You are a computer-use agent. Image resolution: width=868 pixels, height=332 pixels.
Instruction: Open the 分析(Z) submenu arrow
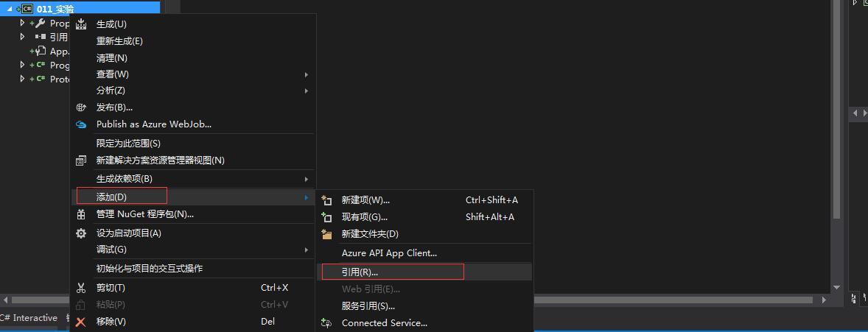pyautogui.click(x=307, y=91)
